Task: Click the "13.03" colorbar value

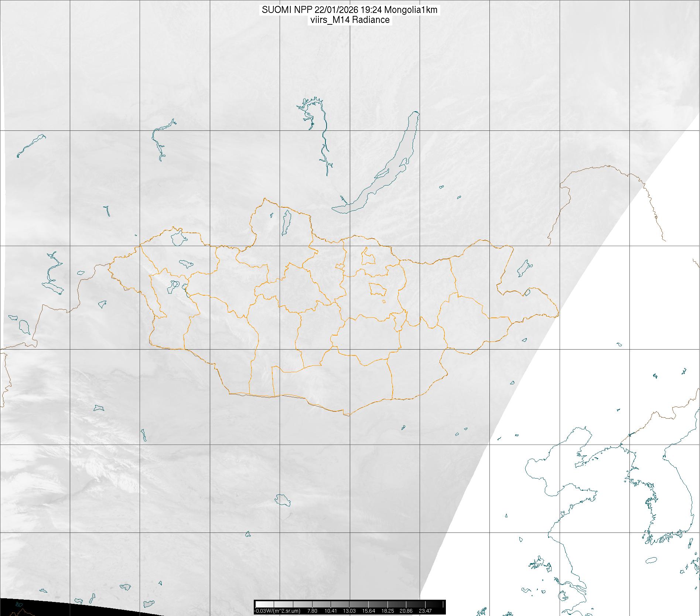Action: click(x=349, y=611)
